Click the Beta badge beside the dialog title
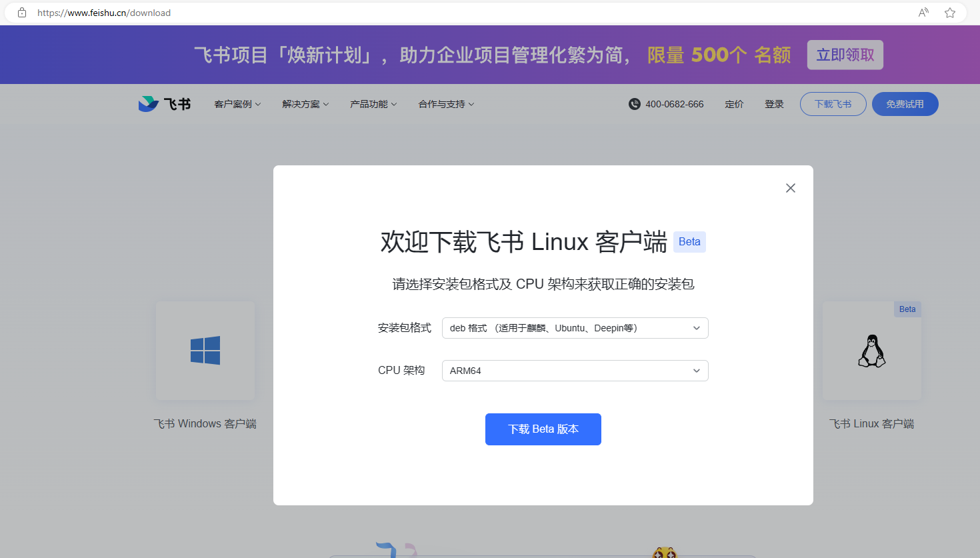Viewport: 980px width, 558px height. (689, 242)
